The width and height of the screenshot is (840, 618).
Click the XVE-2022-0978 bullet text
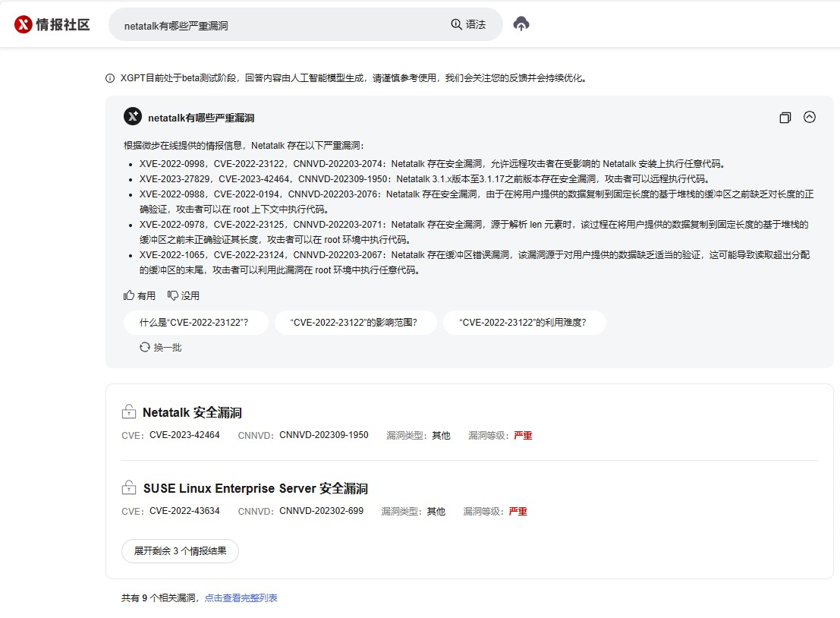[474, 232]
